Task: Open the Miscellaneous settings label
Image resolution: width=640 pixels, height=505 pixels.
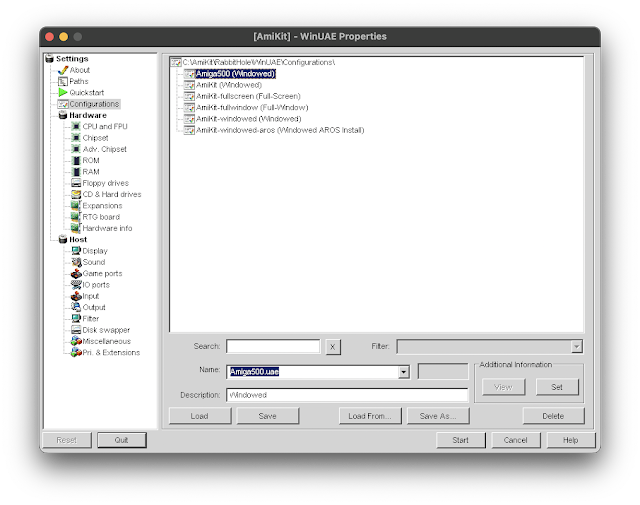Action: pyautogui.click(x=107, y=341)
